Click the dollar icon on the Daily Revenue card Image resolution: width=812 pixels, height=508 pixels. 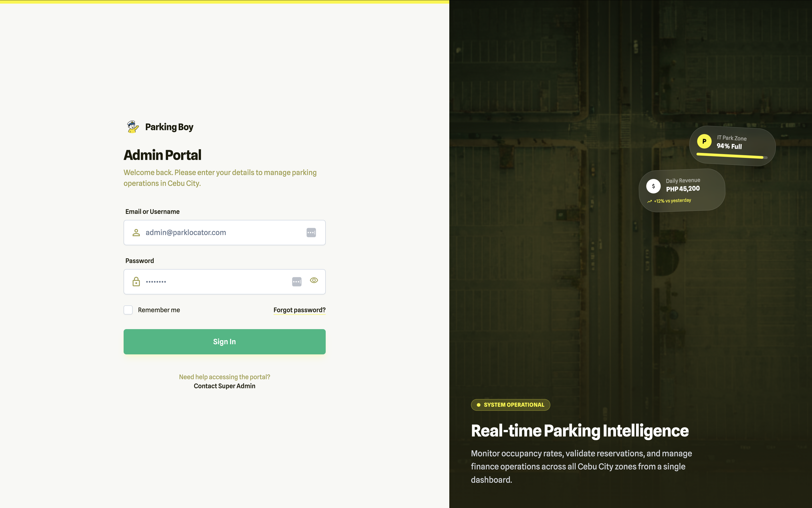click(653, 186)
